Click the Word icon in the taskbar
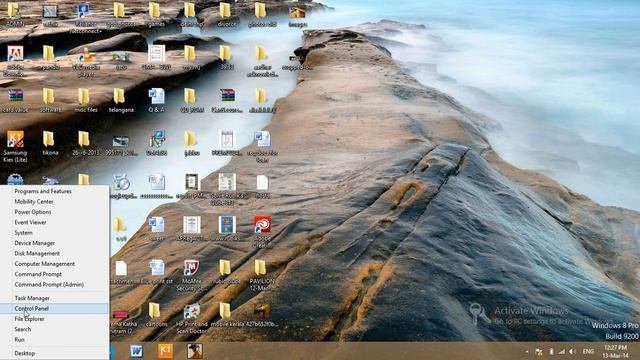 click(x=136, y=351)
